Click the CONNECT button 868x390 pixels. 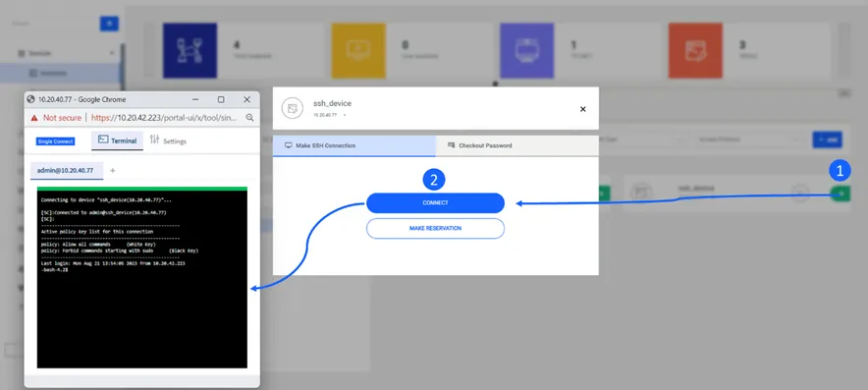[435, 202]
